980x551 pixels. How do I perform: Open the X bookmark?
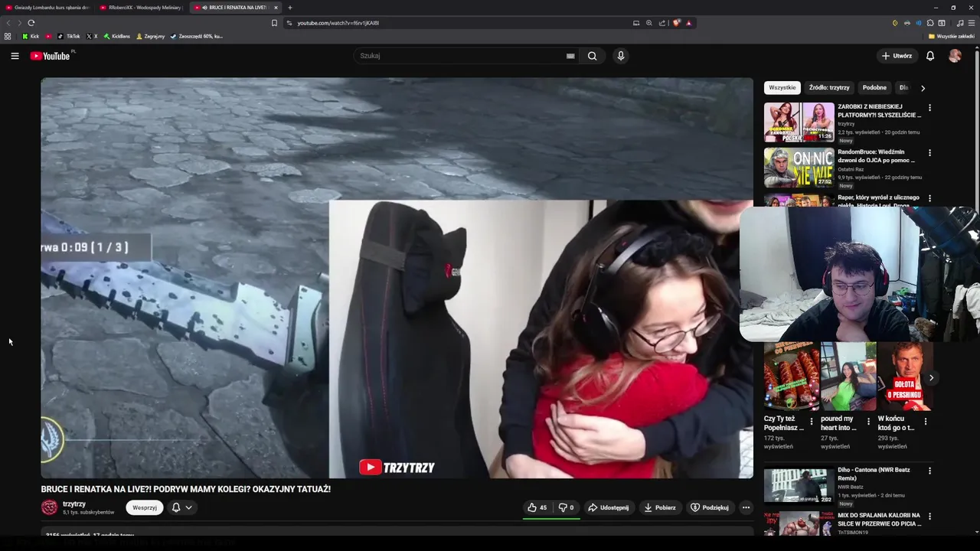tap(92, 36)
